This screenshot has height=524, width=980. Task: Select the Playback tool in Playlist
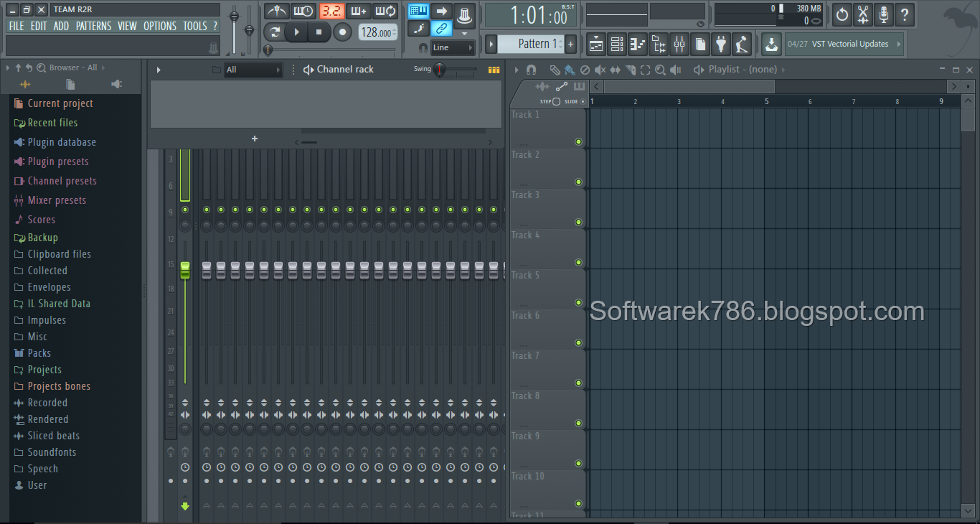pyautogui.click(x=675, y=70)
